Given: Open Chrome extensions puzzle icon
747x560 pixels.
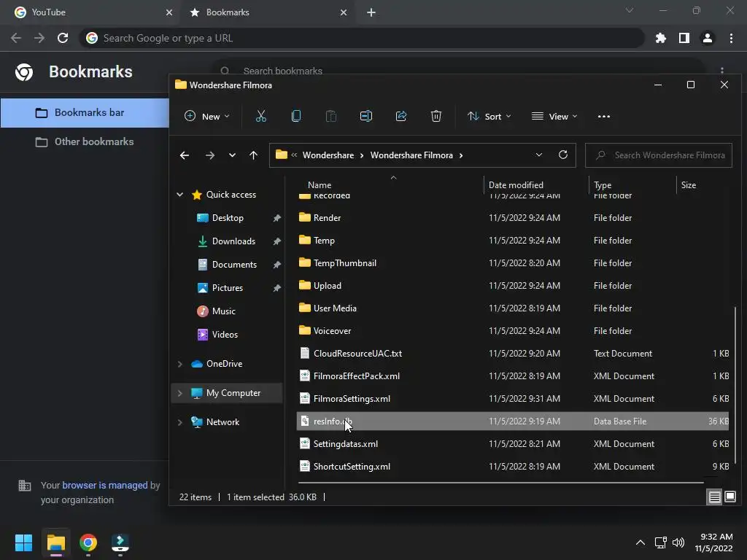Looking at the screenshot, I should point(661,38).
